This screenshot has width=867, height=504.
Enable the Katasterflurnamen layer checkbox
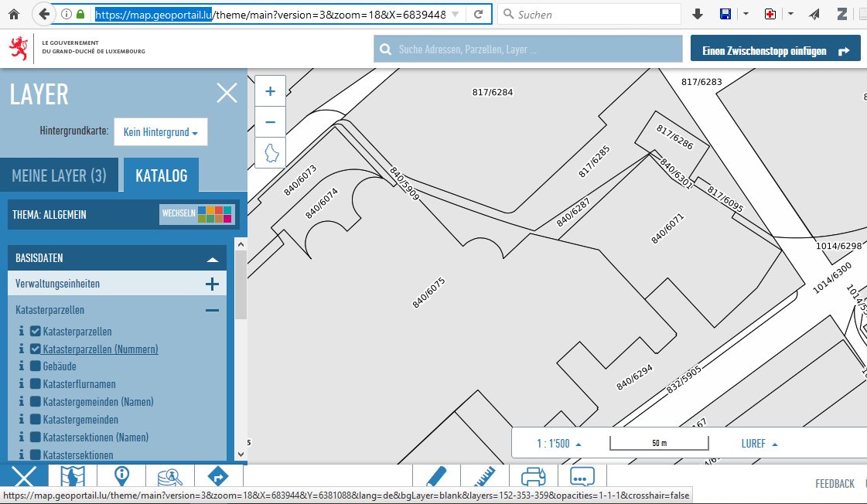[x=36, y=384]
